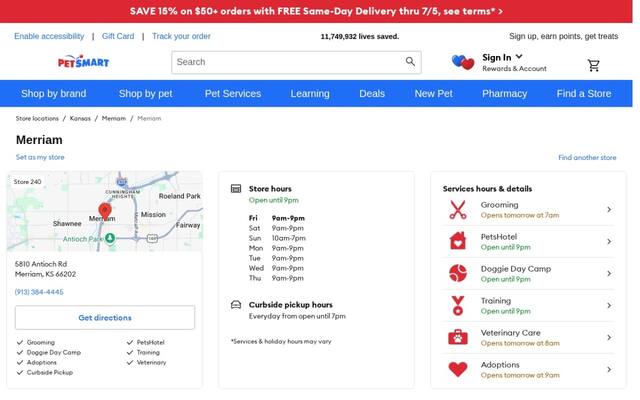The image size is (640, 400).
Task: Click the Sign up, earn points text
Action: pyautogui.click(x=563, y=36)
